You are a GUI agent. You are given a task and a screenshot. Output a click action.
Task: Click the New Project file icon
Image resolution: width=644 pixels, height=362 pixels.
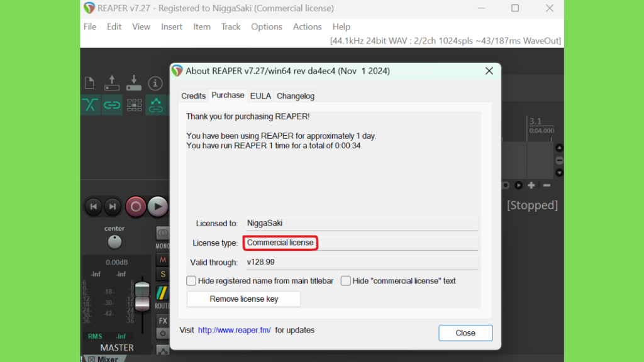tap(89, 83)
